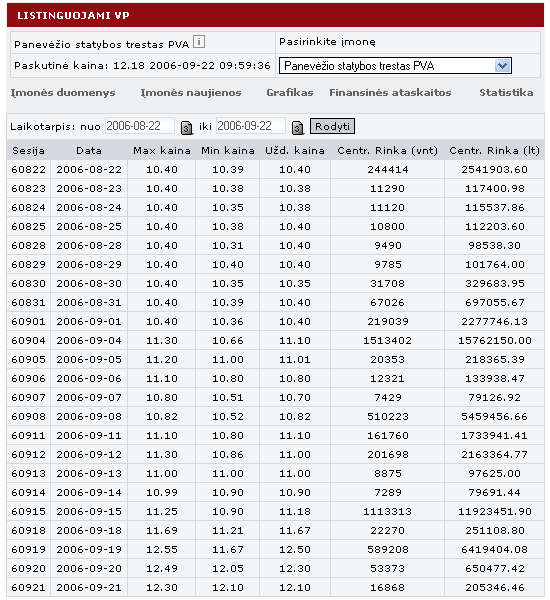Click the Rodyti button

tap(332, 126)
